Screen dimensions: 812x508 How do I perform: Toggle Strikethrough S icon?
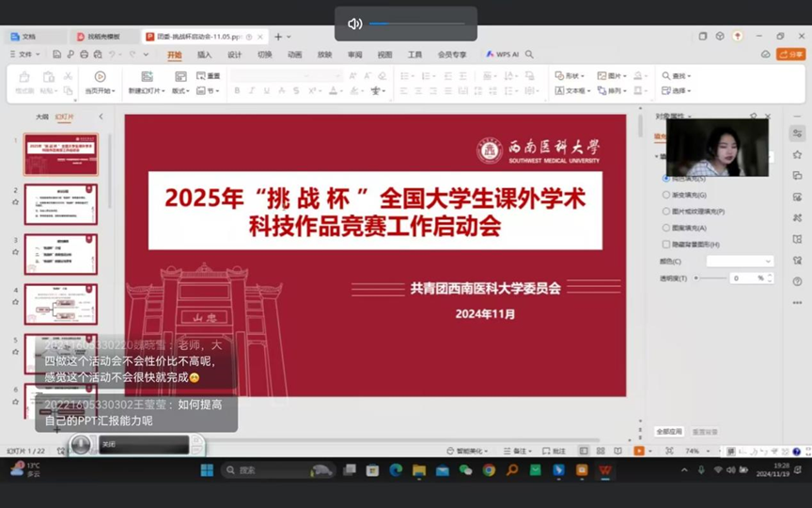296,90
